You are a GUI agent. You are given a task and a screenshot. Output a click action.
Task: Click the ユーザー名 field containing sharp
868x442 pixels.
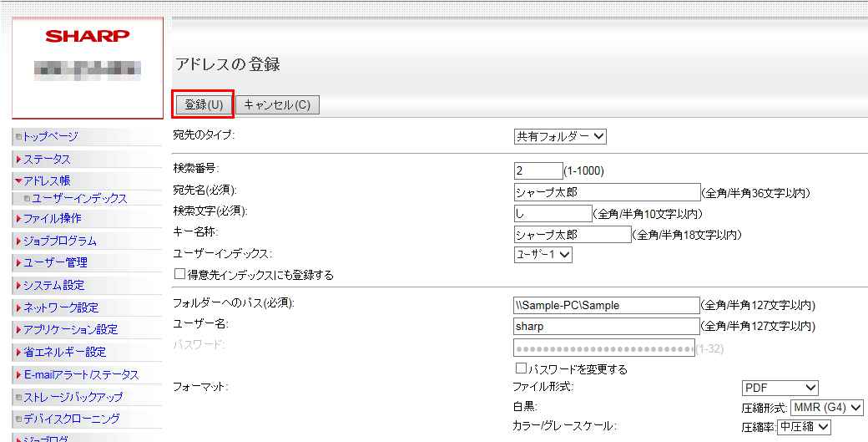click(606, 326)
